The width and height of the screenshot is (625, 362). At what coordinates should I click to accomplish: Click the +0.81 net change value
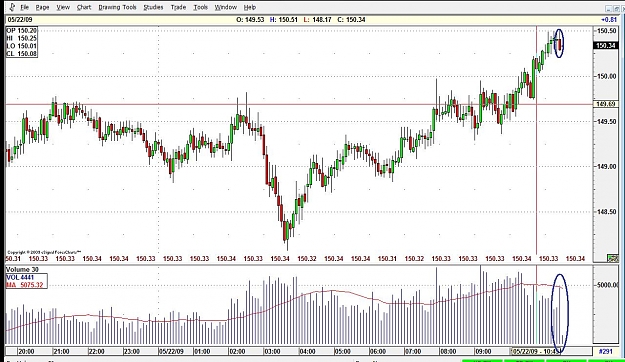pos(609,20)
